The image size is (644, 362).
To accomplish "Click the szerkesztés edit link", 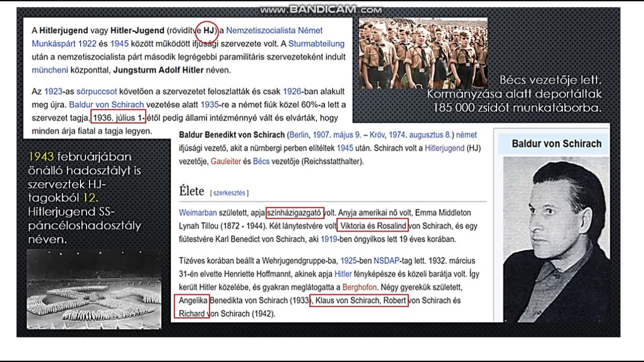I will [229, 193].
